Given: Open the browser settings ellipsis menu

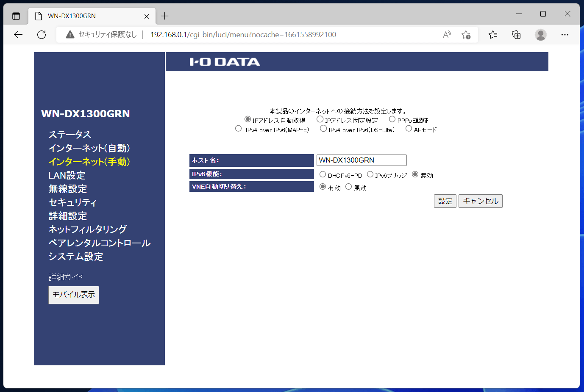Looking at the screenshot, I should tap(565, 35).
